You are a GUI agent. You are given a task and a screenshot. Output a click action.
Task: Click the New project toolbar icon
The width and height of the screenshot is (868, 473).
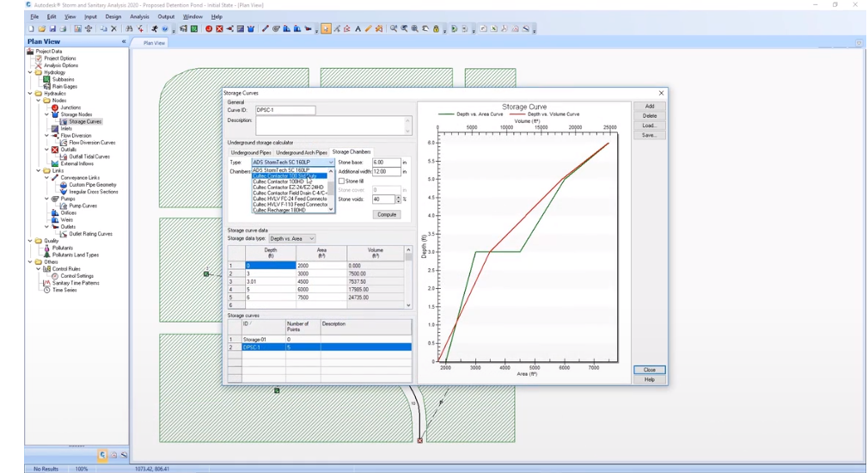pyautogui.click(x=31, y=28)
